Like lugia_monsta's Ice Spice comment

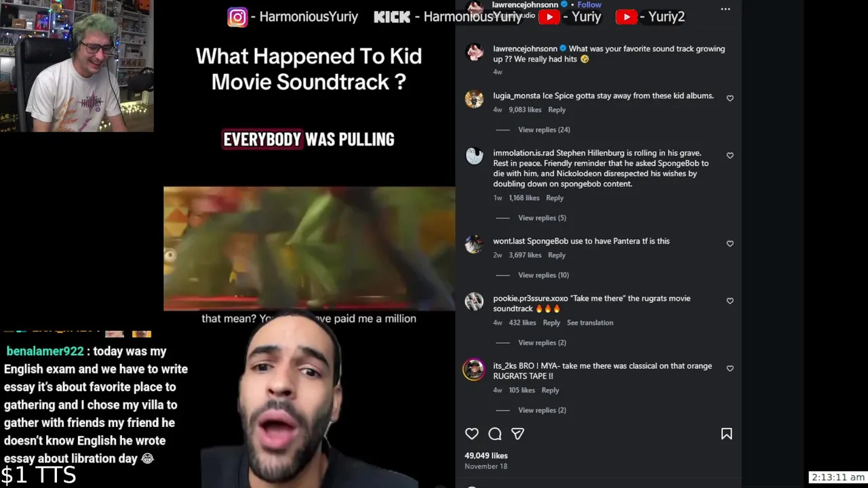click(730, 98)
